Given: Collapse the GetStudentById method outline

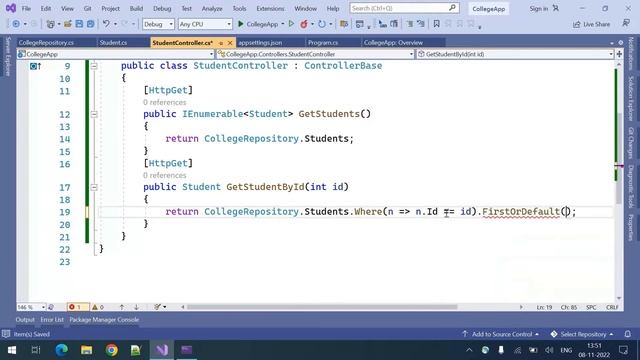Looking at the screenshot, I should (94, 187).
